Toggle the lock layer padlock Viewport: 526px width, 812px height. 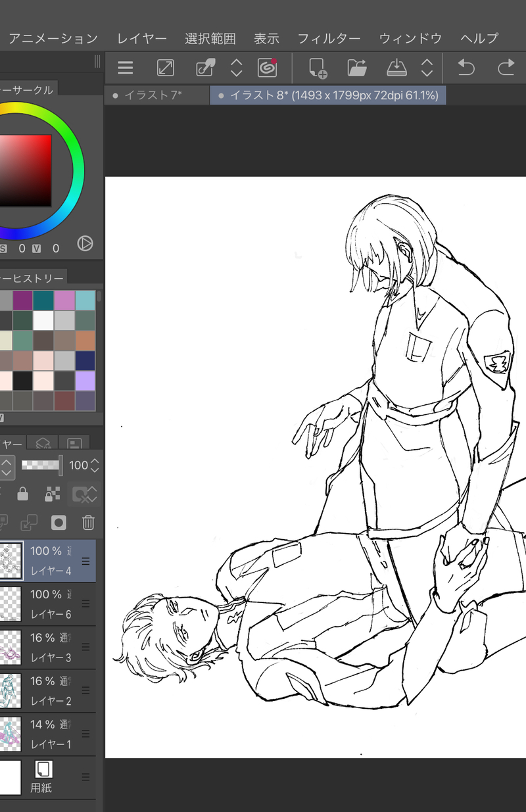[22, 494]
